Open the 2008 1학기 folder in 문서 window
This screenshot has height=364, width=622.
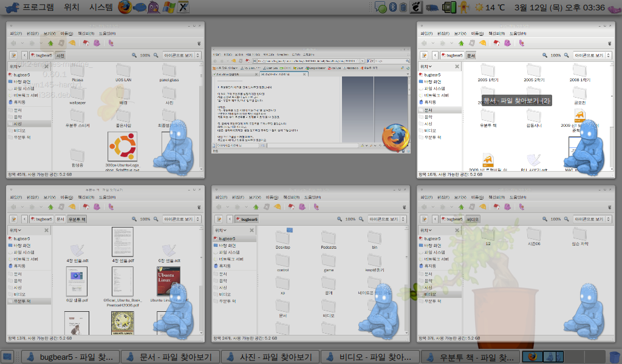(x=579, y=73)
